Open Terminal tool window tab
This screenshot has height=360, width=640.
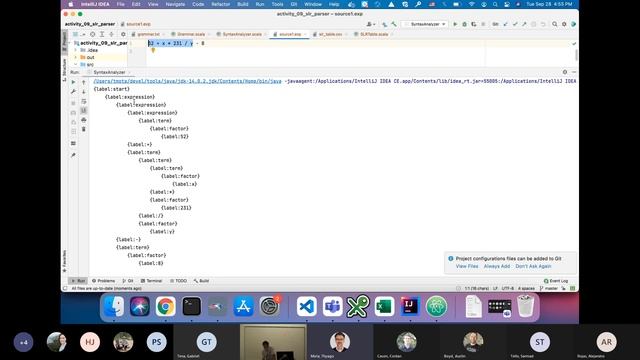click(151, 281)
